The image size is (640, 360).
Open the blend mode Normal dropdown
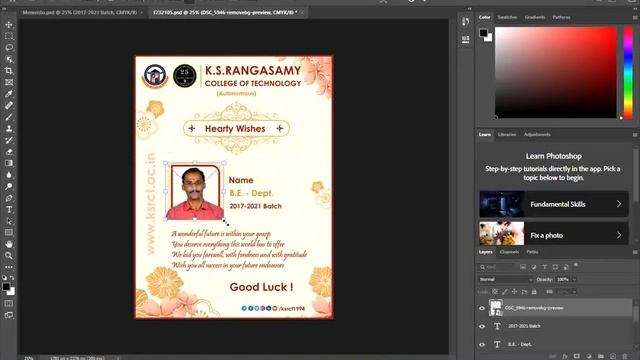505,280
